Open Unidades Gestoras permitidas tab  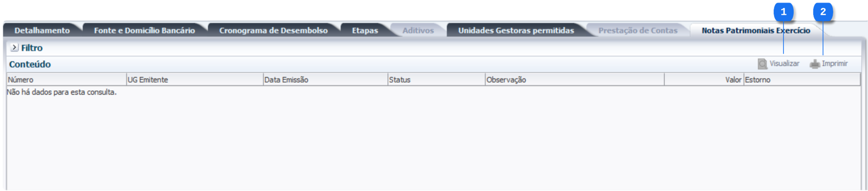coord(516,30)
